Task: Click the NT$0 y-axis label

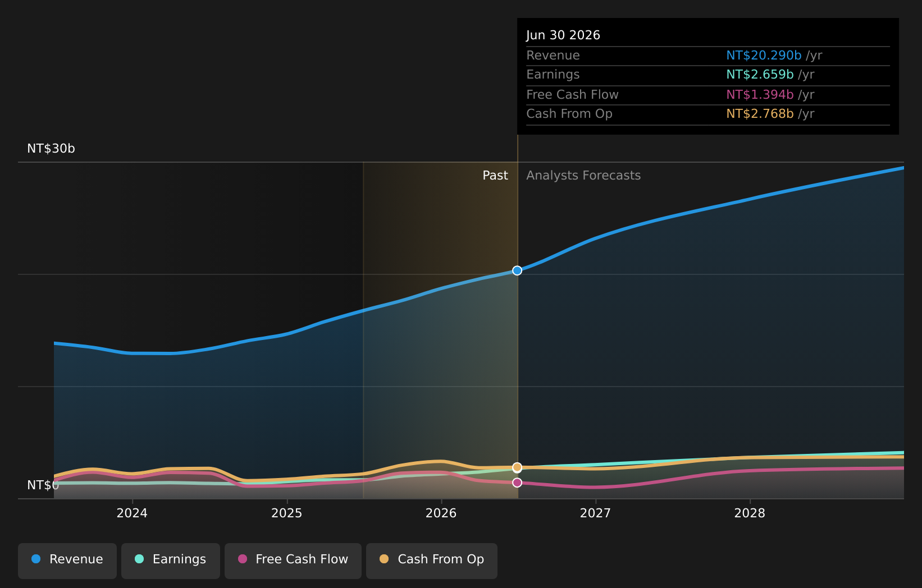Action: pyautogui.click(x=43, y=485)
